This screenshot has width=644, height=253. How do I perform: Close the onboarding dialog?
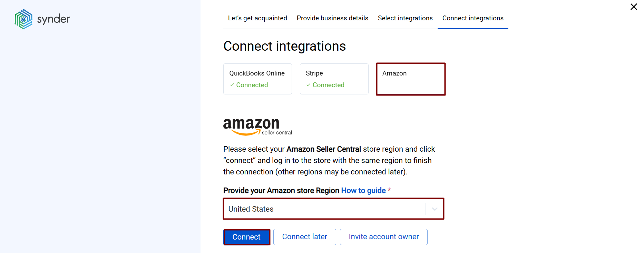634,7
